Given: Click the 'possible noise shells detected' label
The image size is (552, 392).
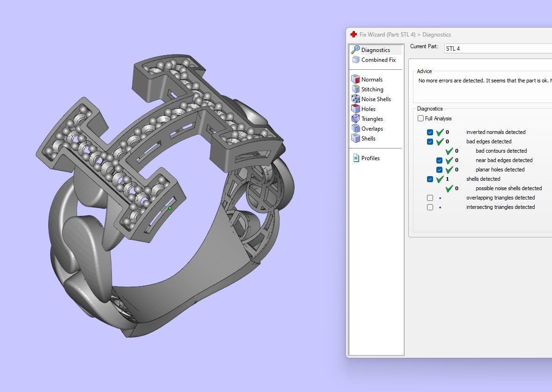Looking at the screenshot, I should click(x=509, y=188).
